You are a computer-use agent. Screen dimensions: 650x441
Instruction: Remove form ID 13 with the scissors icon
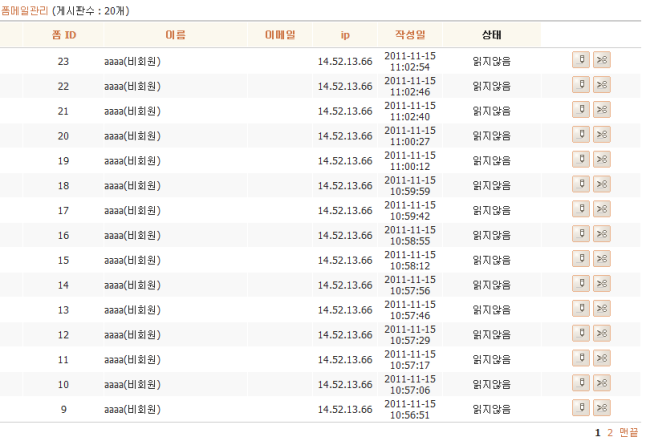tap(601, 309)
